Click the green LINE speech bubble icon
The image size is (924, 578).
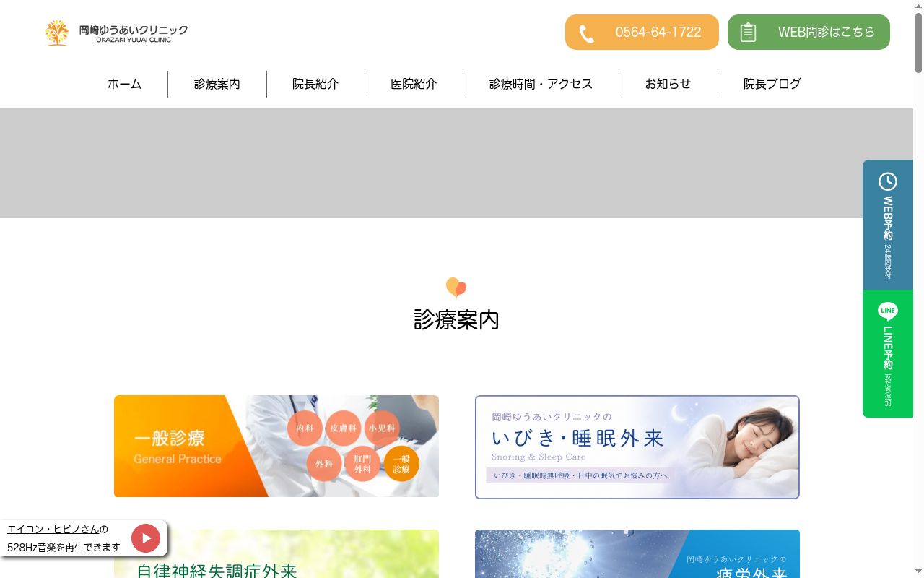pos(888,311)
